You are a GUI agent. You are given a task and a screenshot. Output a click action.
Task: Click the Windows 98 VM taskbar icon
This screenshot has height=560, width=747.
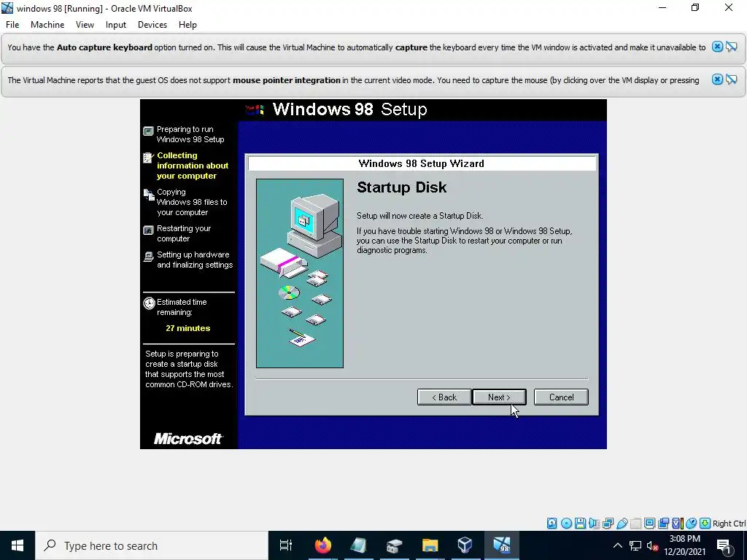(x=502, y=545)
